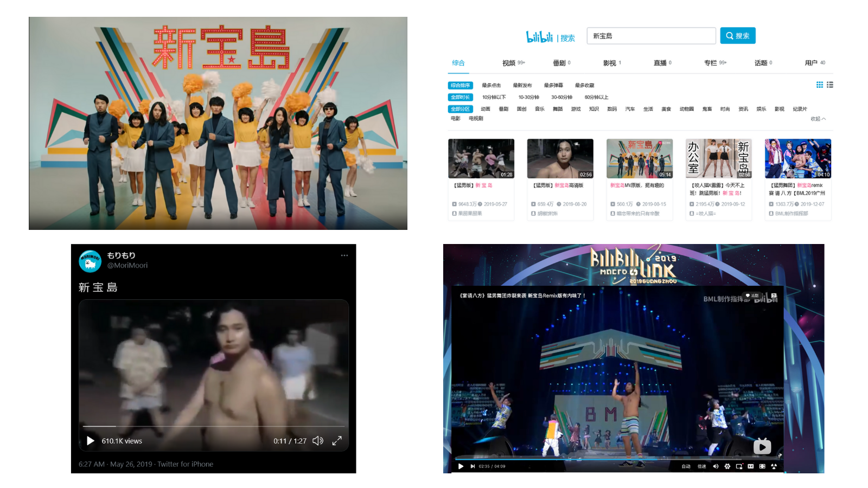Select the 综合 tab
This screenshot has height=488, width=868.
point(458,63)
